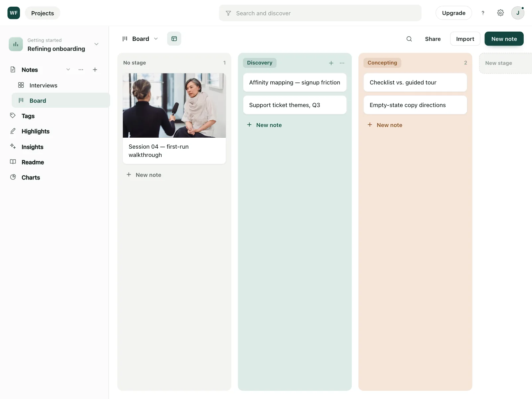
Task: Click the board search magnifier icon
Action: pos(409,39)
